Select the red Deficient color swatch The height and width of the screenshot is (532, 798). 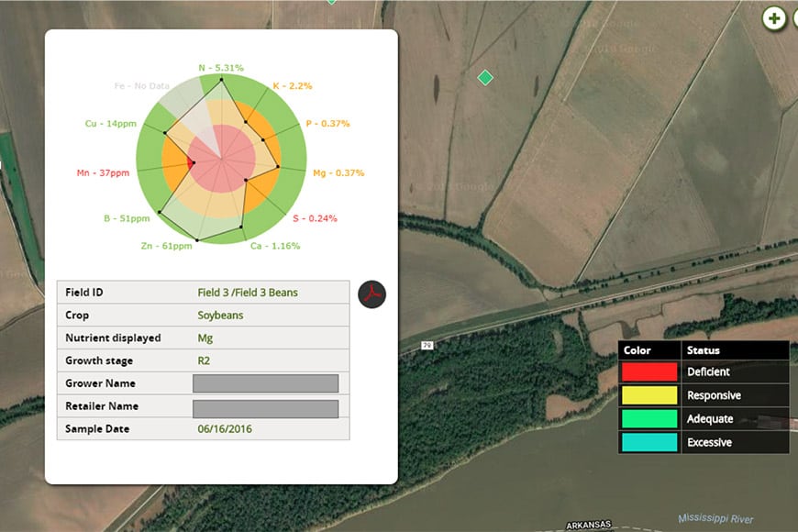coord(648,372)
